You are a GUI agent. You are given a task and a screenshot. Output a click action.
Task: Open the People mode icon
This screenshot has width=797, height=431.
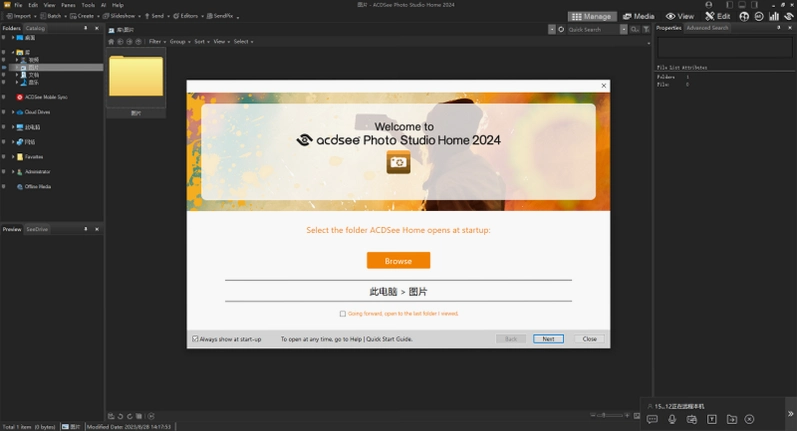point(744,16)
